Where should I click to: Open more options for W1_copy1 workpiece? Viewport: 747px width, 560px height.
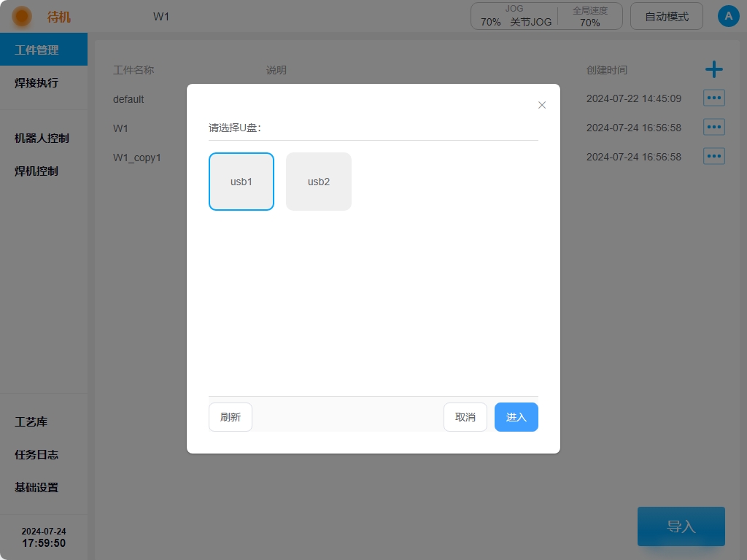pyautogui.click(x=713, y=157)
